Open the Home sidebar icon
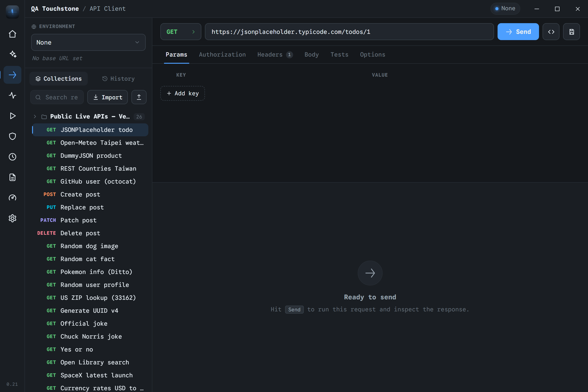The height and width of the screenshot is (392, 588). tap(12, 34)
